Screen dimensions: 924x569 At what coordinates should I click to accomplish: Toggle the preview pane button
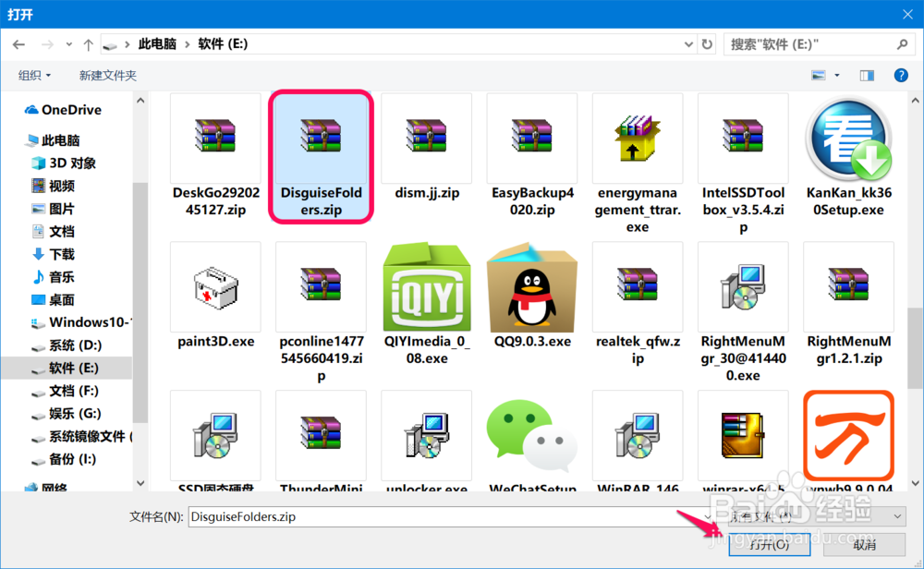pyautogui.click(x=867, y=75)
